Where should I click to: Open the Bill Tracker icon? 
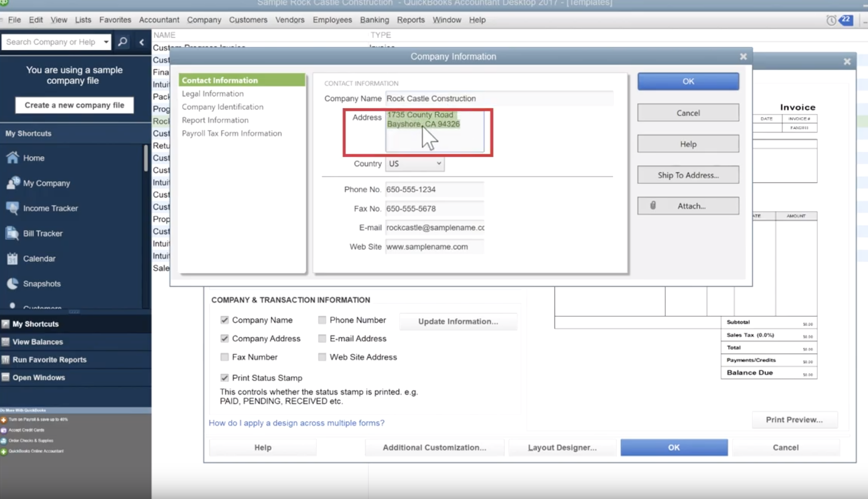coord(12,233)
